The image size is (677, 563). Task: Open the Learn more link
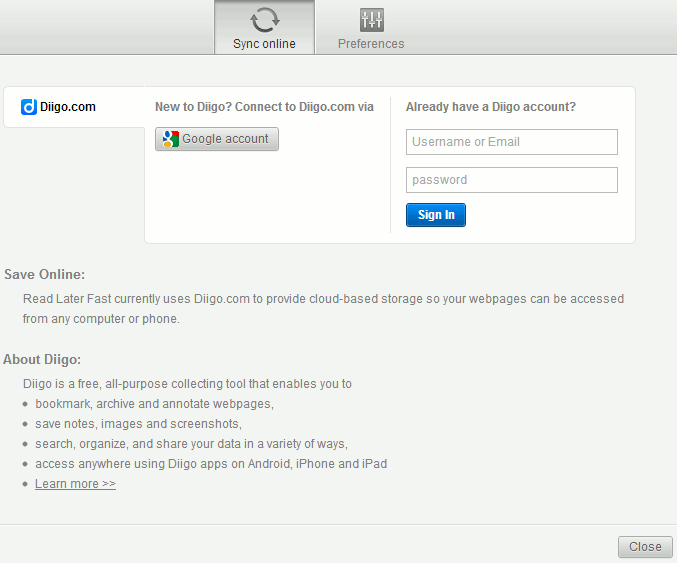75,484
